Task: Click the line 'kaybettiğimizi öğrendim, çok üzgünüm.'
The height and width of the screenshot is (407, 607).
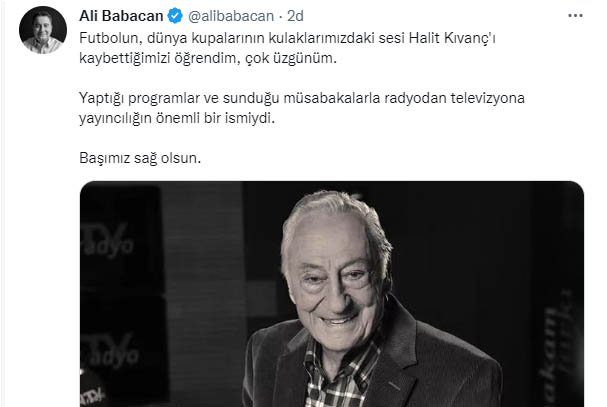Action: coord(208,58)
